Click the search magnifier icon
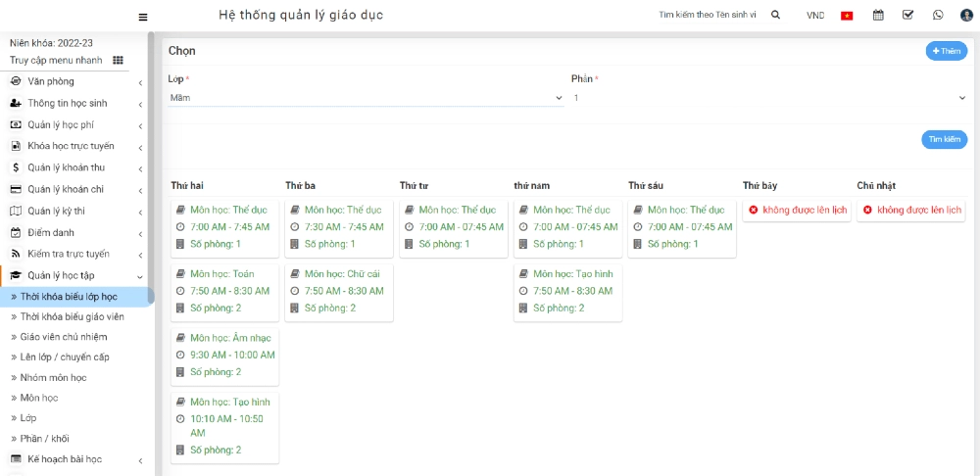Screen dimensions: 980x476 click(775, 15)
